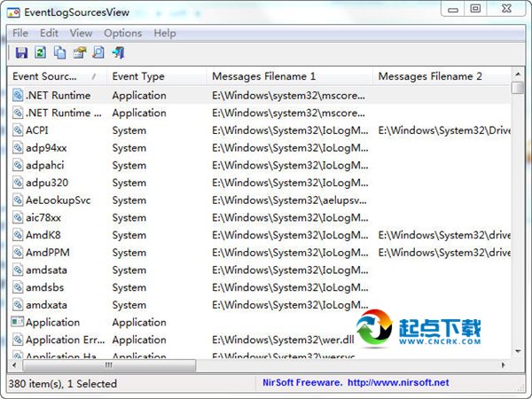Open the Edit menu

click(49, 34)
